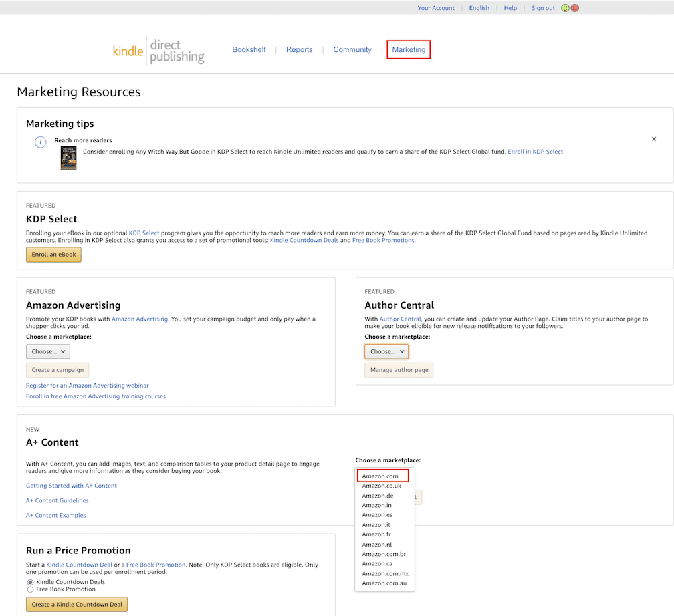Choose Amazon.de from the marketplace list
Viewport: 674px width, 616px height.
pyautogui.click(x=377, y=496)
